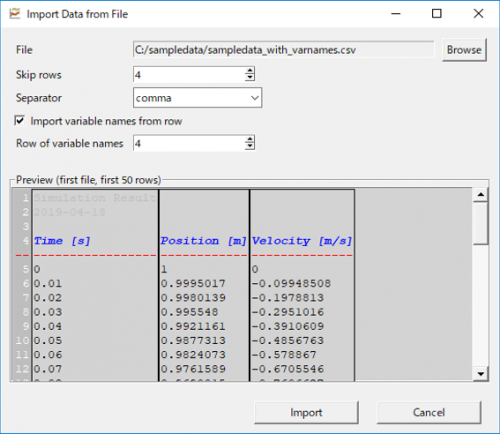Viewport: 500px width, 434px height.
Task: Click the Skip rows input field
Action: (x=189, y=75)
